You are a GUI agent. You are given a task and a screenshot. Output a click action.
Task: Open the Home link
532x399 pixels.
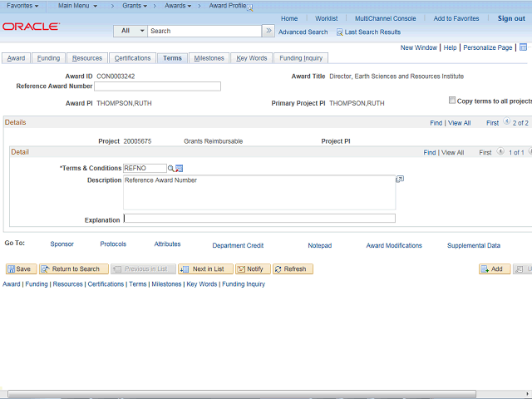pos(289,18)
